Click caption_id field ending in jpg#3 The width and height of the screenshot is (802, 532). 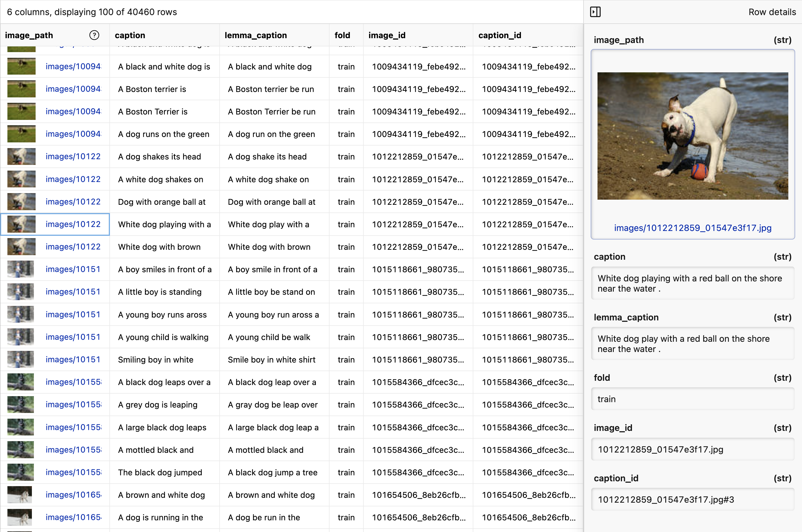692,500
